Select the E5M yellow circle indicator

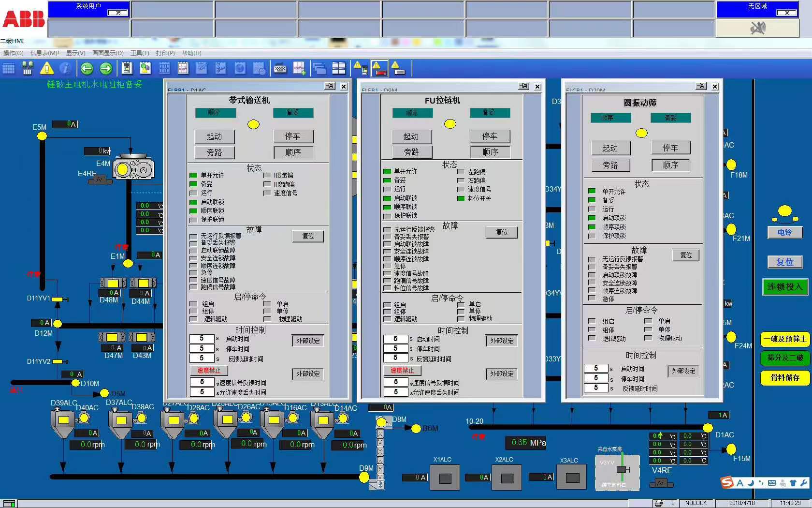[x=42, y=136]
